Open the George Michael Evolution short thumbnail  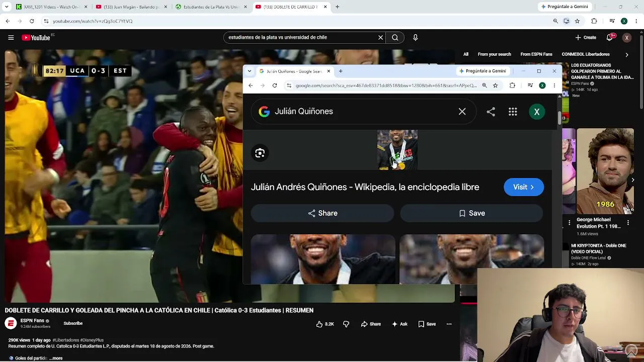pos(605,171)
